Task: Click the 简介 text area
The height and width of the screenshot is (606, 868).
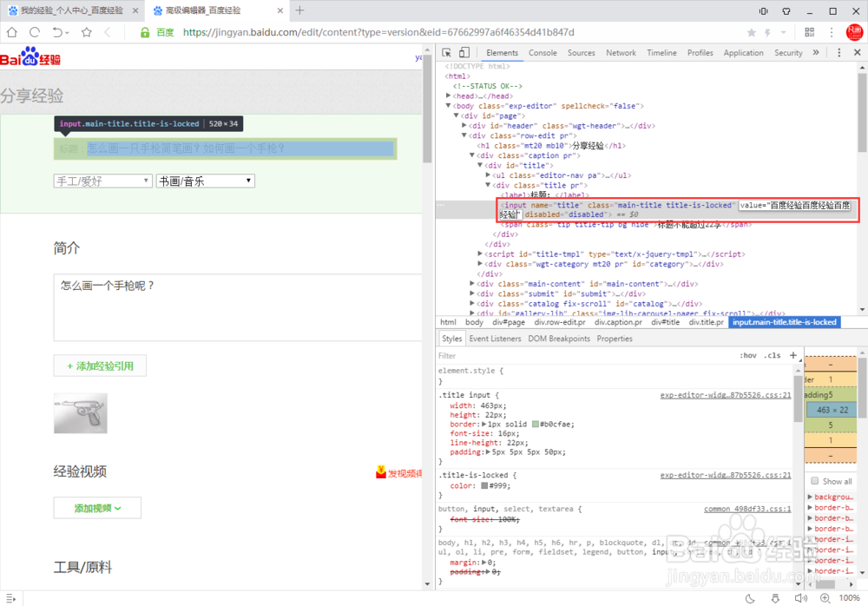Action: click(238, 307)
